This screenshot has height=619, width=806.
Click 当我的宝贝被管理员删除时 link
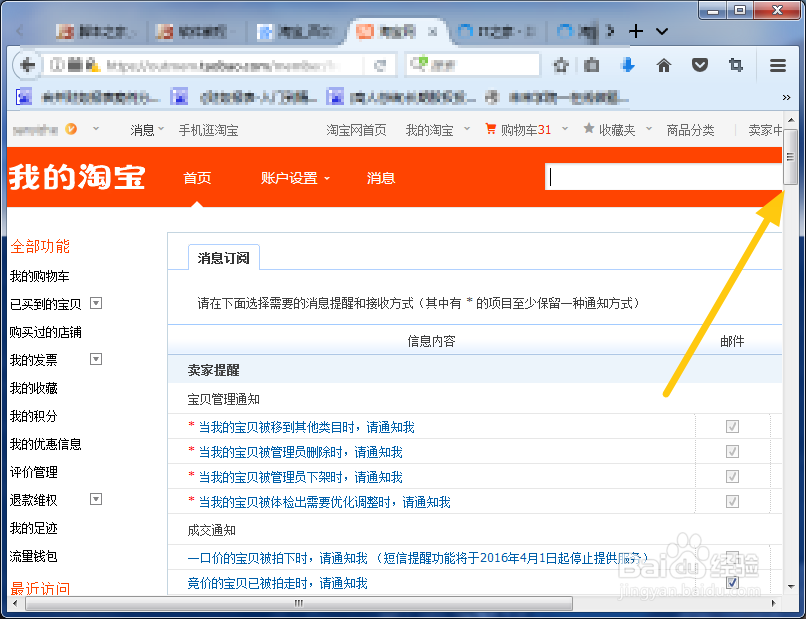tap(301, 452)
